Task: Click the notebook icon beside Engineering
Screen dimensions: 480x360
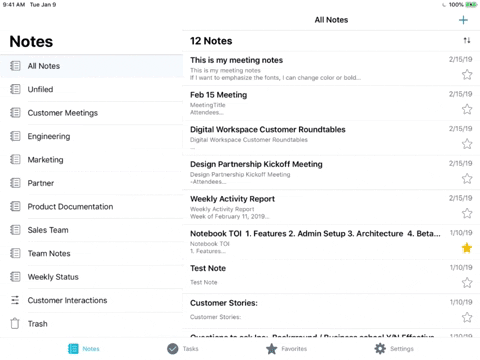Action: (15, 136)
